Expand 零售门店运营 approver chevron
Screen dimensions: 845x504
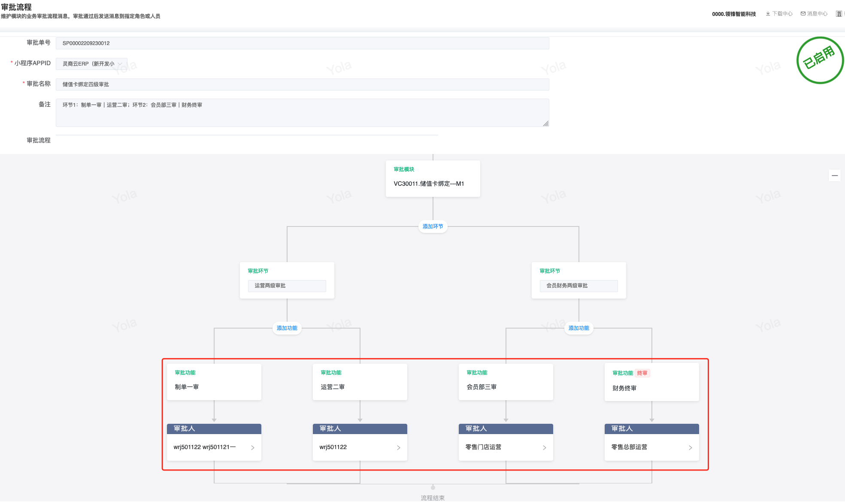pyautogui.click(x=545, y=448)
